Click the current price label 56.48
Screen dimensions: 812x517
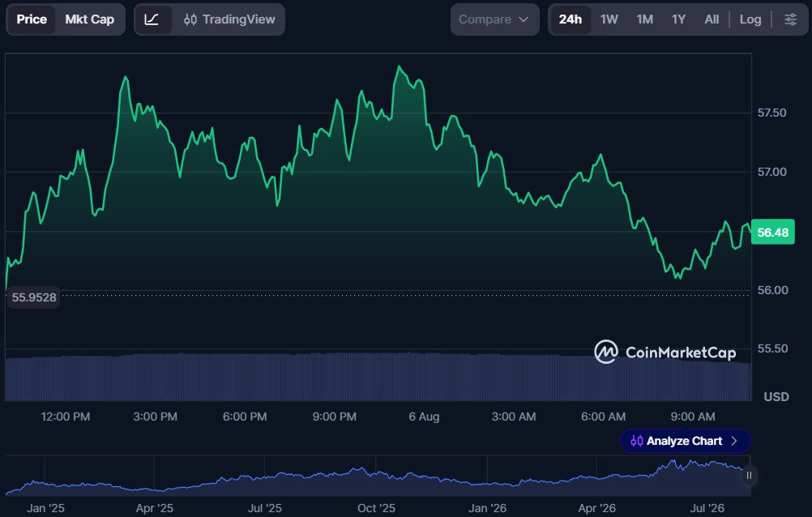coord(772,233)
